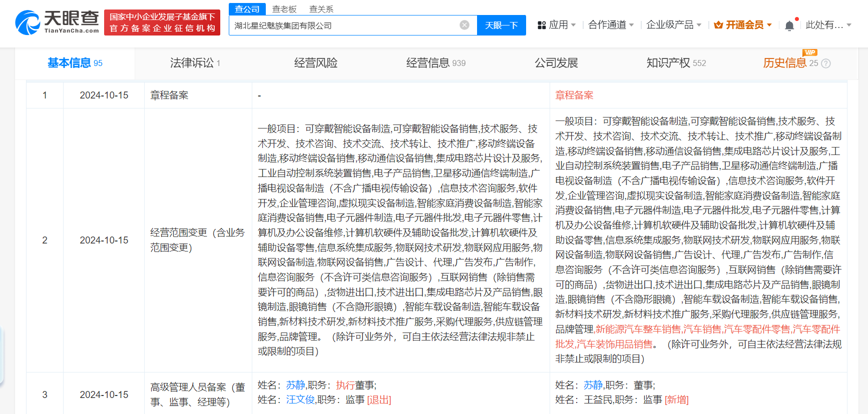868x414 pixels.
Task: Open the 开通会员 dropdown menu
Action: (x=769, y=25)
